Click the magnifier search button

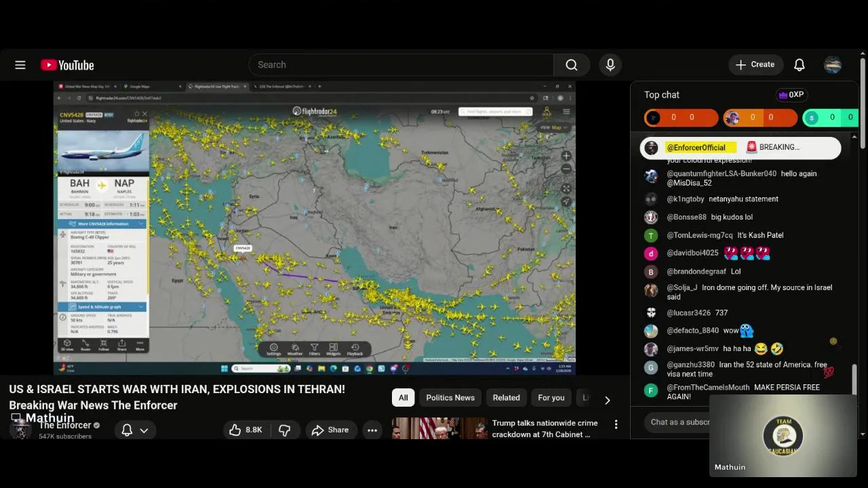click(x=572, y=65)
